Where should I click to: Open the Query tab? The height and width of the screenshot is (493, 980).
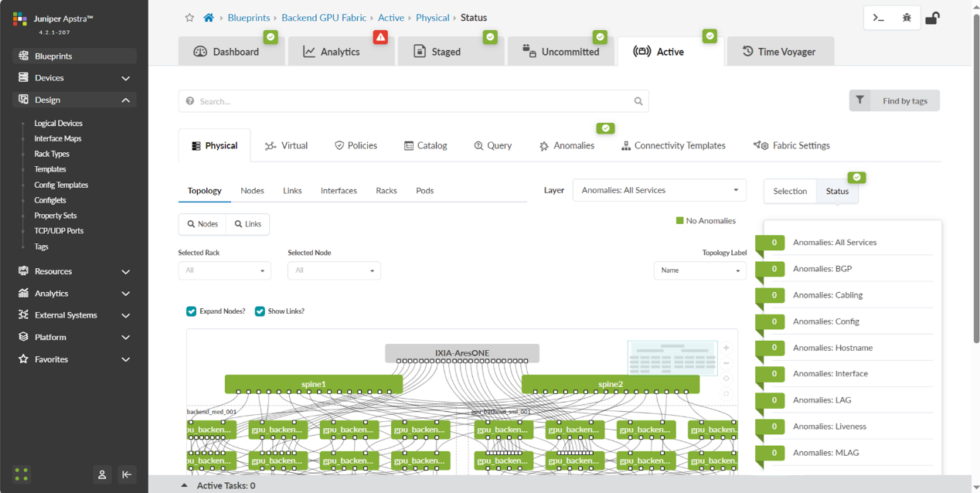click(x=493, y=145)
